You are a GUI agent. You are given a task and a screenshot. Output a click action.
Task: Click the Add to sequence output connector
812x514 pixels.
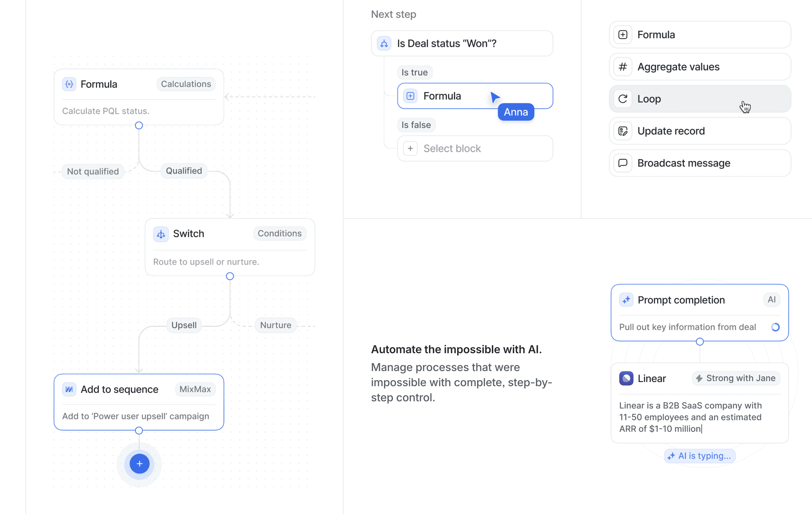click(x=139, y=431)
